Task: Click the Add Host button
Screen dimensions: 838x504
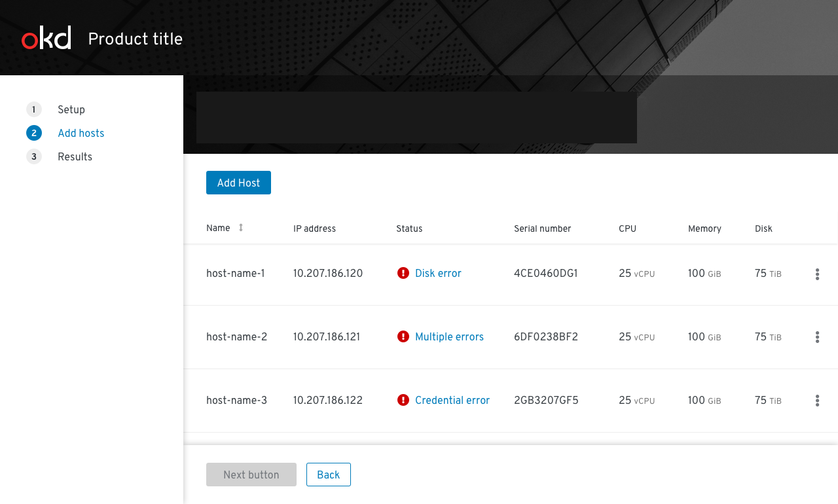Action: tap(238, 183)
